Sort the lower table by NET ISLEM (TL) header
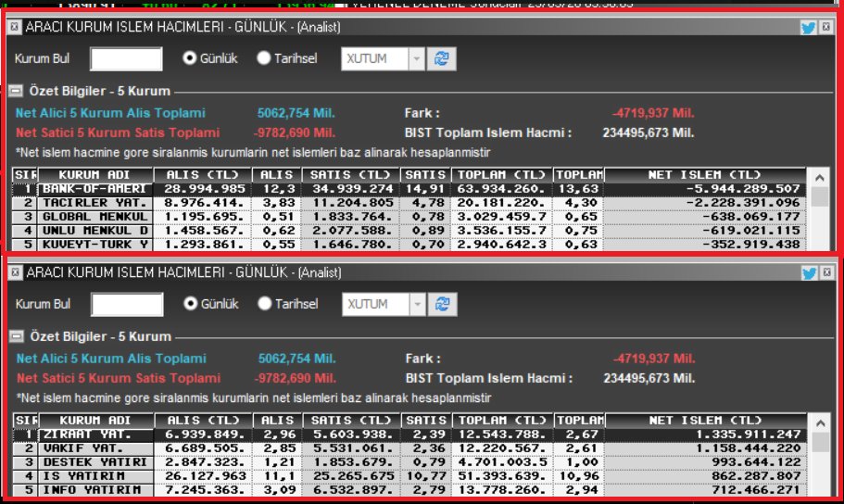Viewport: 844px width, 504px height. pyautogui.click(x=706, y=421)
